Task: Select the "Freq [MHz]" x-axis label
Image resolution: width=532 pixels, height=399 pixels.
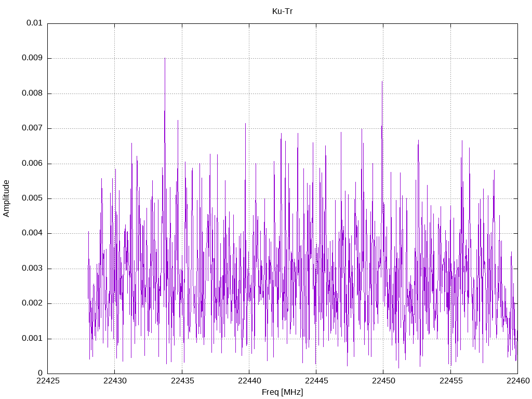Action: tap(282, 392)
